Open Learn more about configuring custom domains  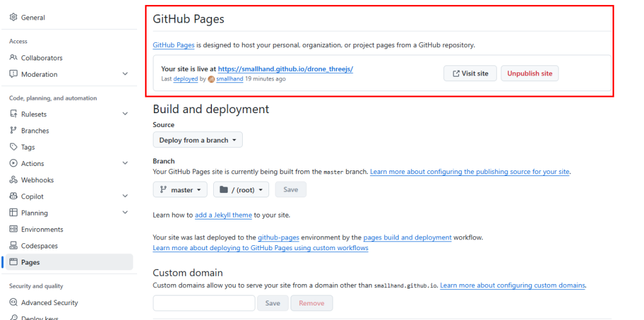(513, 285)
